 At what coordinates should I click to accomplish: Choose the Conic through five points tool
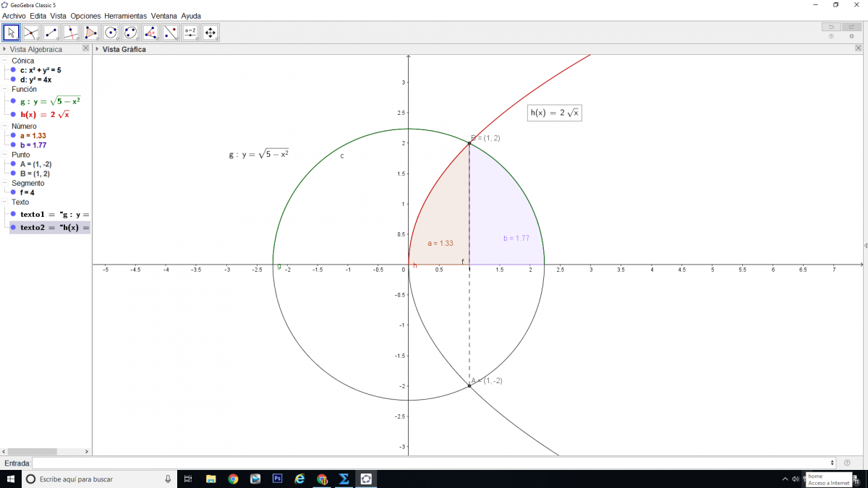[130, 33]
